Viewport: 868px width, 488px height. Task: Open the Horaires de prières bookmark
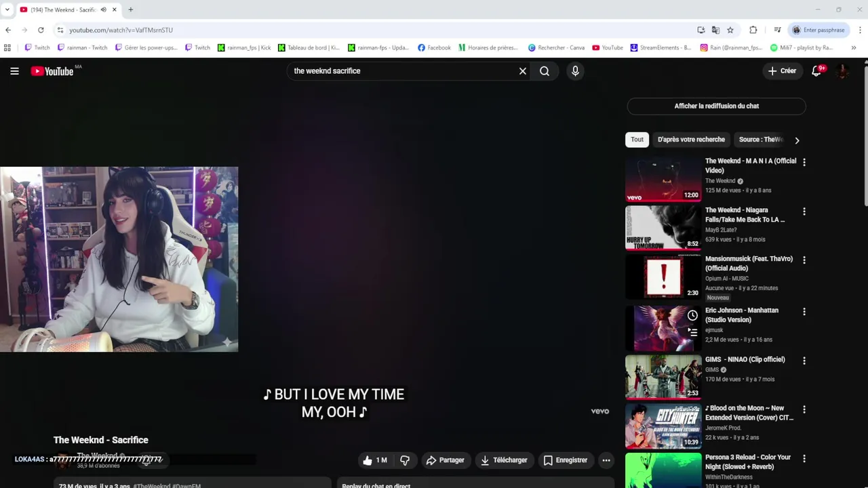[488, 47]
